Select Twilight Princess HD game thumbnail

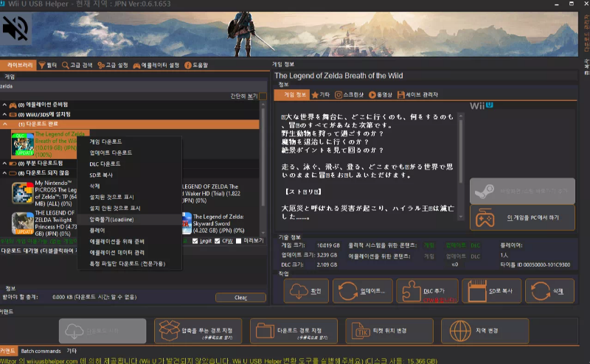click(x=23, y=223)
